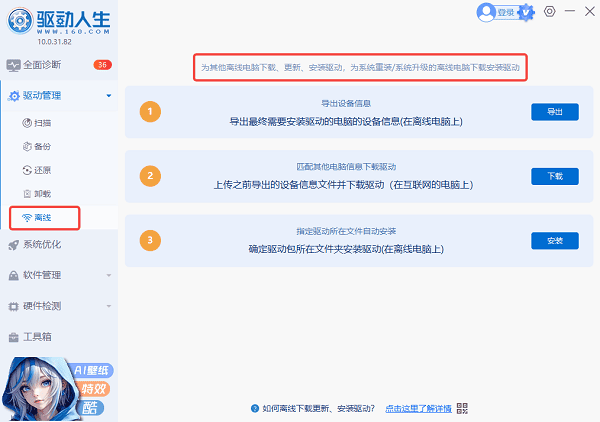Image resolution: width=600 pixels, height=422 pixels.
Task: Open 系统优化 rocket icon entry
Action: (x=44, y=244)
